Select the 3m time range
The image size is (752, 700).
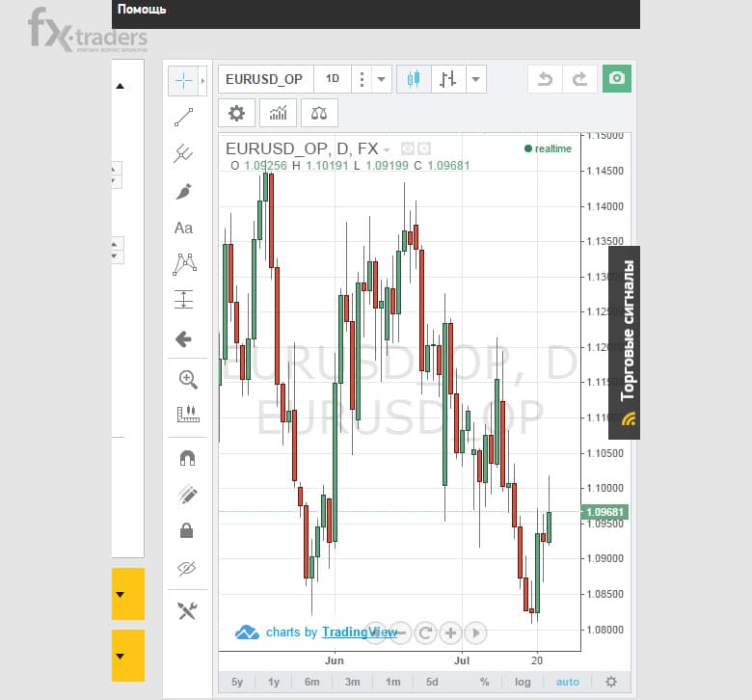point(353,682)
